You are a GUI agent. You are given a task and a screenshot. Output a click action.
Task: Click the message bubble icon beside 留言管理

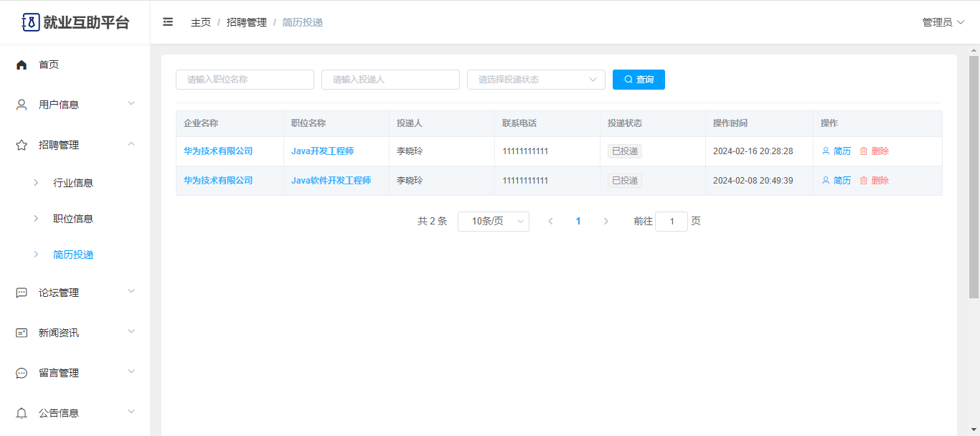pos(22,373)
